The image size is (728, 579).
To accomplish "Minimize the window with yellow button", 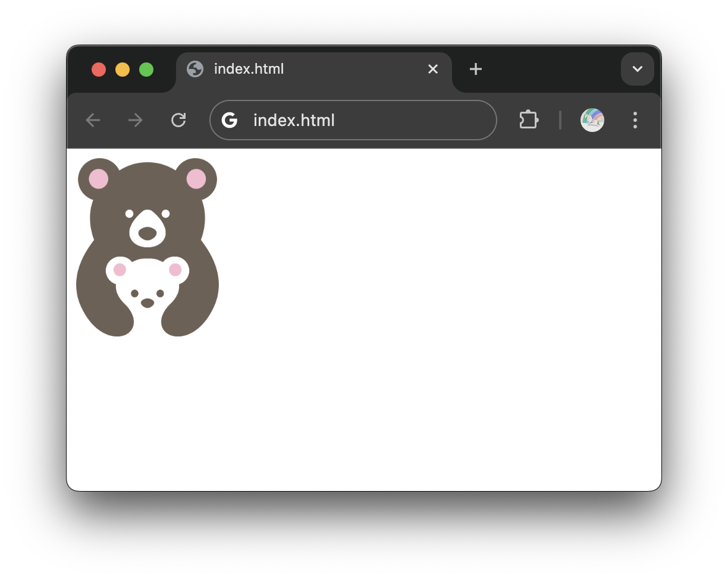I will tap(123, 70).
